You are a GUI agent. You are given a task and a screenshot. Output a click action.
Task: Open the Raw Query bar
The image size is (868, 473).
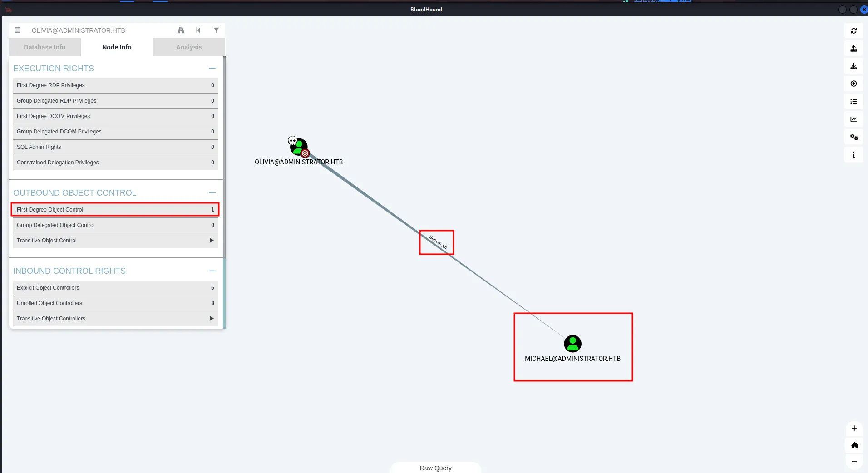pyautogui.click(x=436, y=468)
